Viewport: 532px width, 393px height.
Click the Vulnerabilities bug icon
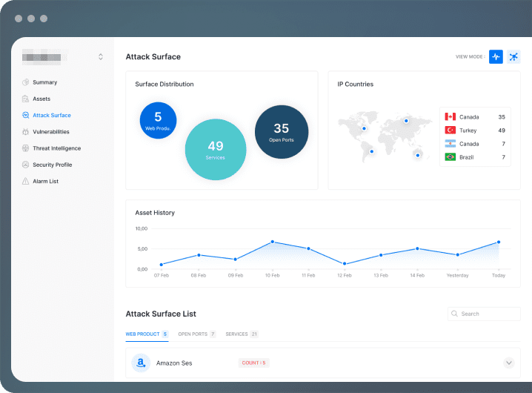coord(25,132)
